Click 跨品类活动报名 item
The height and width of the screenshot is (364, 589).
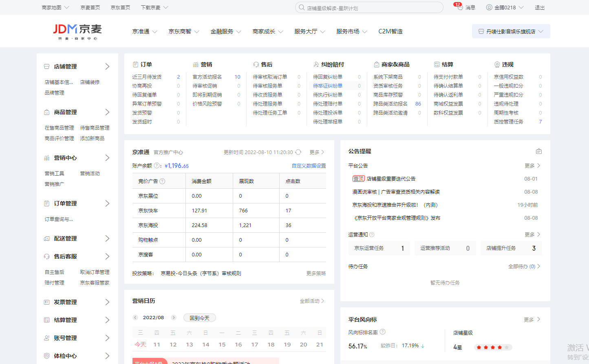coord(390,104)
